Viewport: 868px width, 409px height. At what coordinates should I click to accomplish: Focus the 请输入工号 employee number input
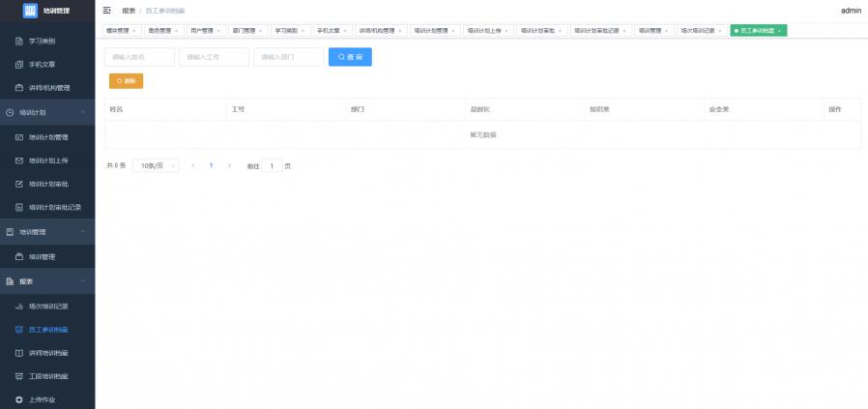click(x=215, y=57)
